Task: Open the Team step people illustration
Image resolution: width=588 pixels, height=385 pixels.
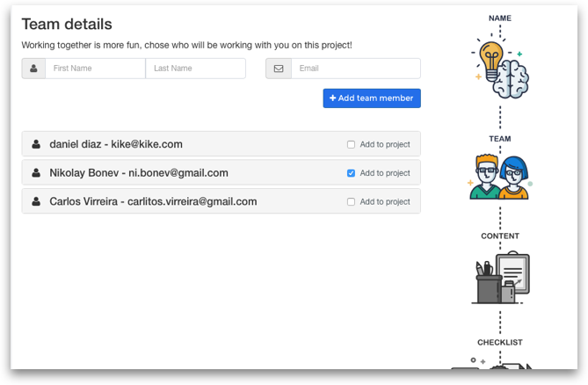Action: point(500,176)
